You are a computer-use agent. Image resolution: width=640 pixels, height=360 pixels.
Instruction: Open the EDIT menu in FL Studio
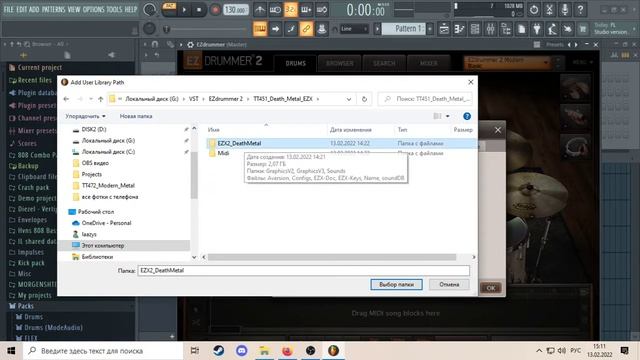[x=22, y=9]
